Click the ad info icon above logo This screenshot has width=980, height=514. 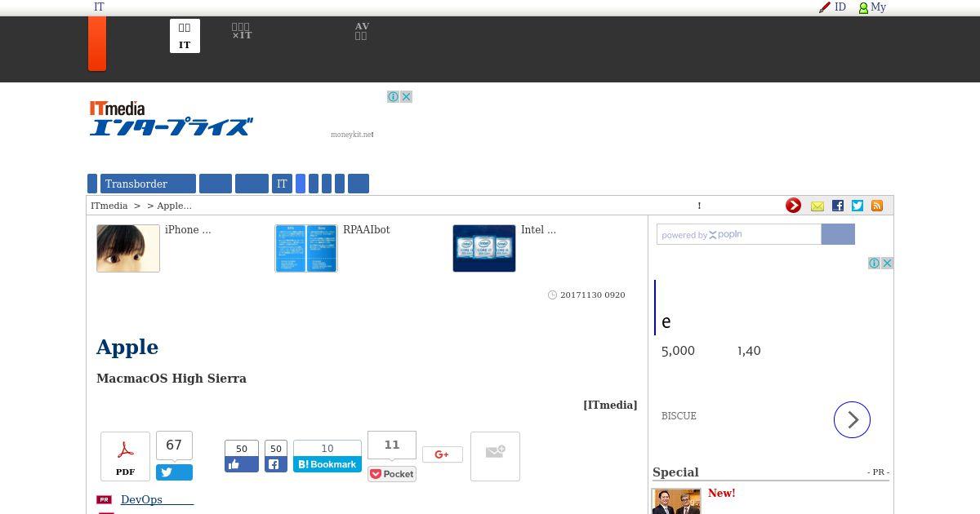pyautogui.click(x=393, y=96)
